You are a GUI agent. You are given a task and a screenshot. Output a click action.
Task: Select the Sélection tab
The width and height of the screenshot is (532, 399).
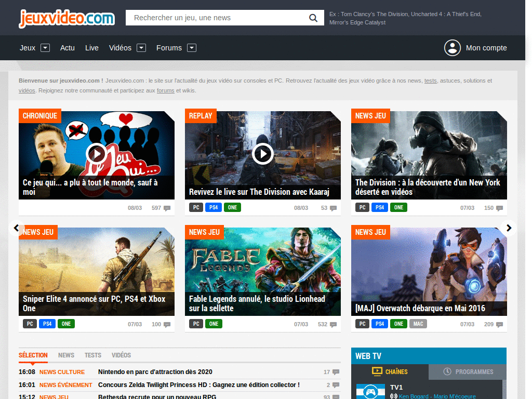[33, 355]
